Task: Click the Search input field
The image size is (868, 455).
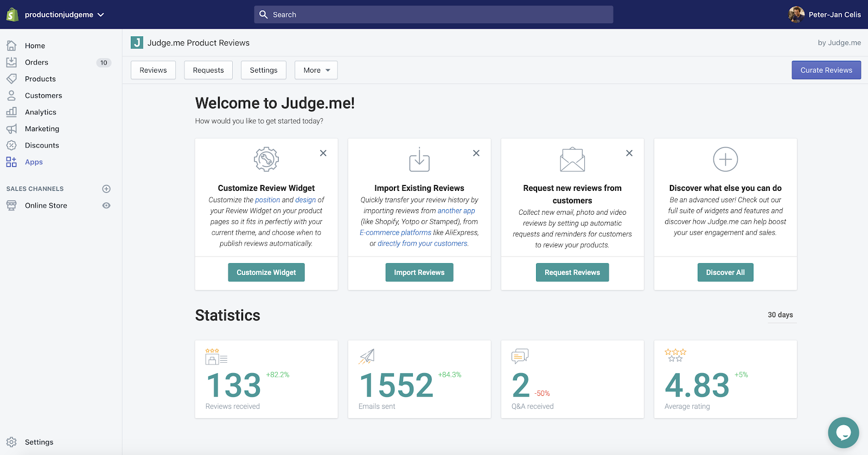Action: click(x=433, y=15)
